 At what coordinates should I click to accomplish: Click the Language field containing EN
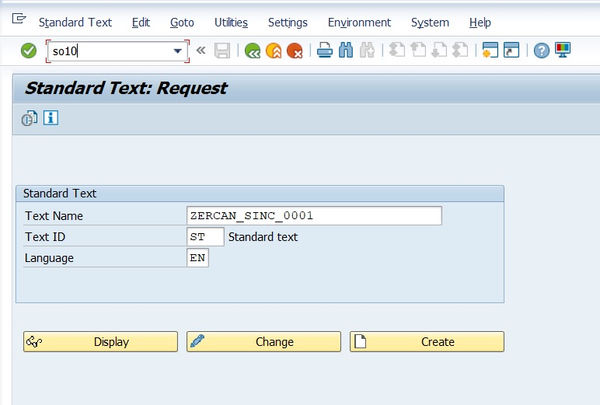197,258
